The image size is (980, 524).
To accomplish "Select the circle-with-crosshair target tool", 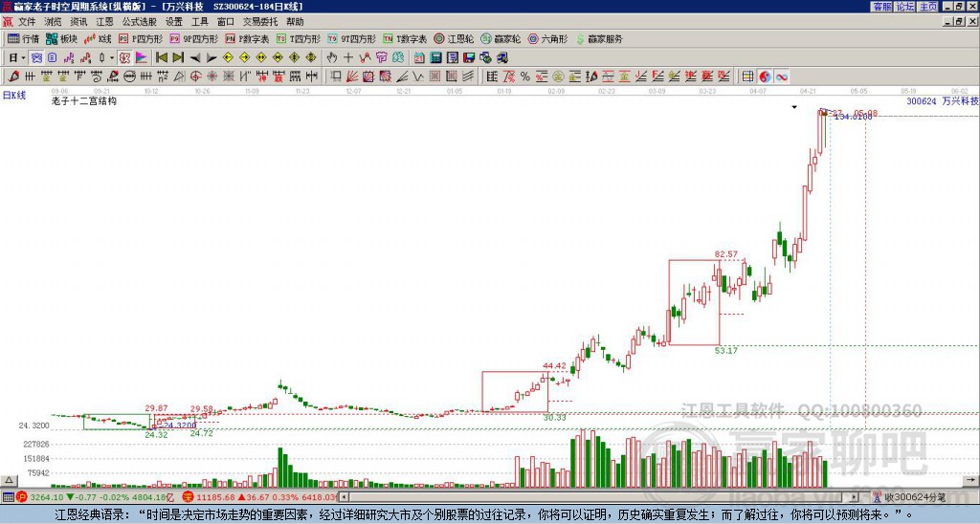I will click(195, 76).
